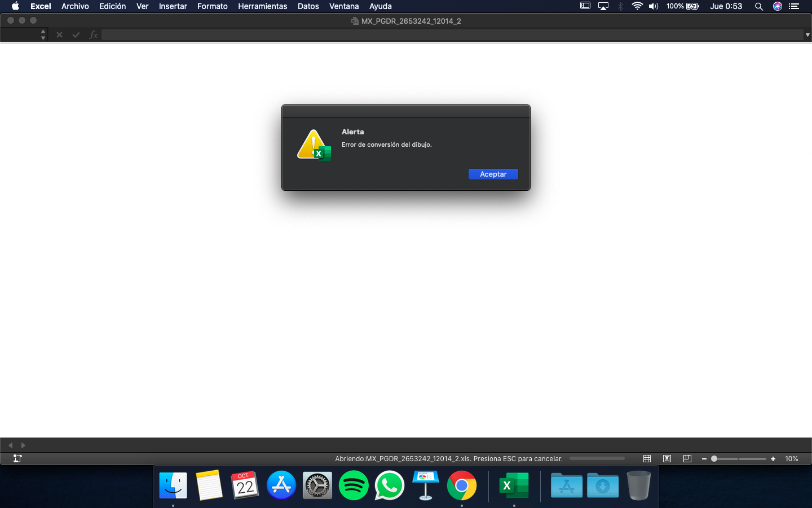Click the left sheet-scroll arrow near the status bar
Screen dimensions: 812x508
[x=10, y=445]
